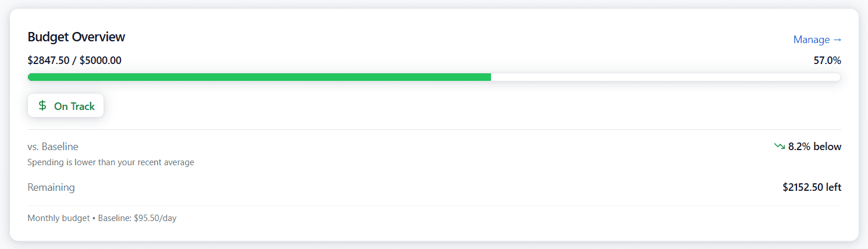Image resolution: width=868 pixels, height=249 pixels.
Task: Click the 8.2% below value
Action: (x=814, y=147)
